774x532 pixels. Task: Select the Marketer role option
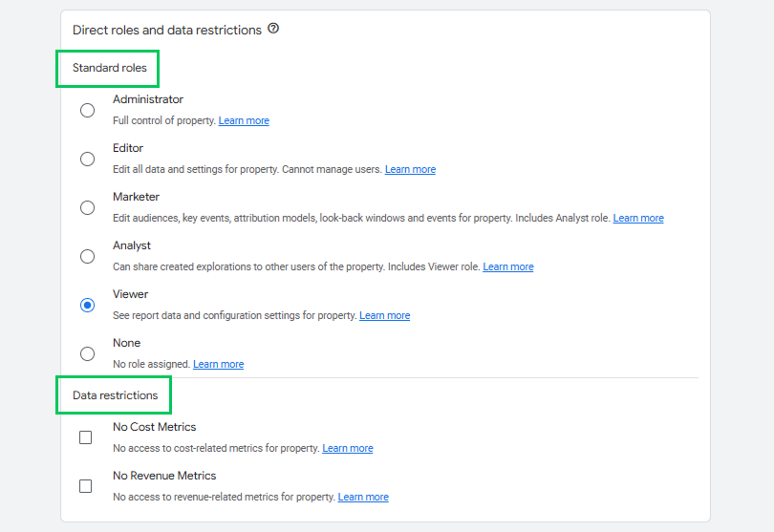(87, 208)
